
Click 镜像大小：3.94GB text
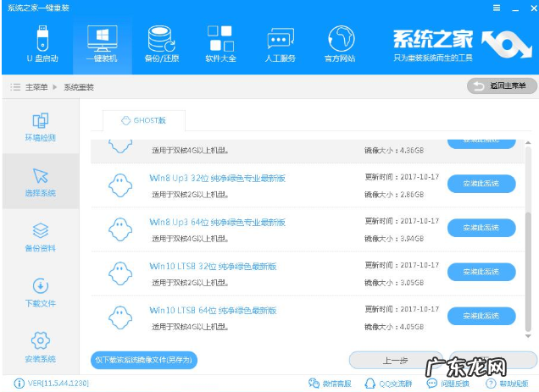394,239
